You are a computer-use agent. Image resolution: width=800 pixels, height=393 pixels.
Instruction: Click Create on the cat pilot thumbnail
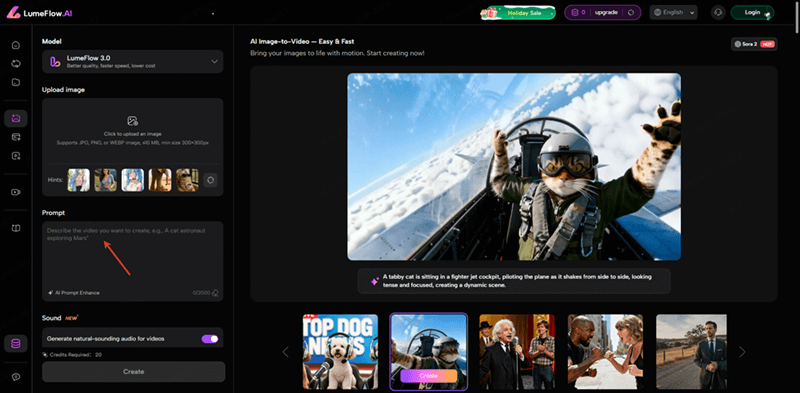429,376
